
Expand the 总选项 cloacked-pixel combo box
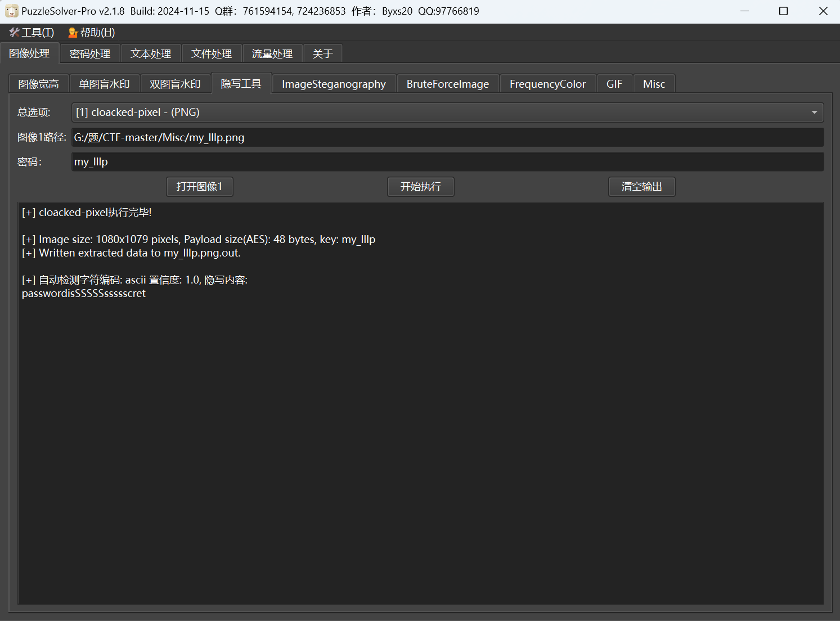(x=447, y=112)
